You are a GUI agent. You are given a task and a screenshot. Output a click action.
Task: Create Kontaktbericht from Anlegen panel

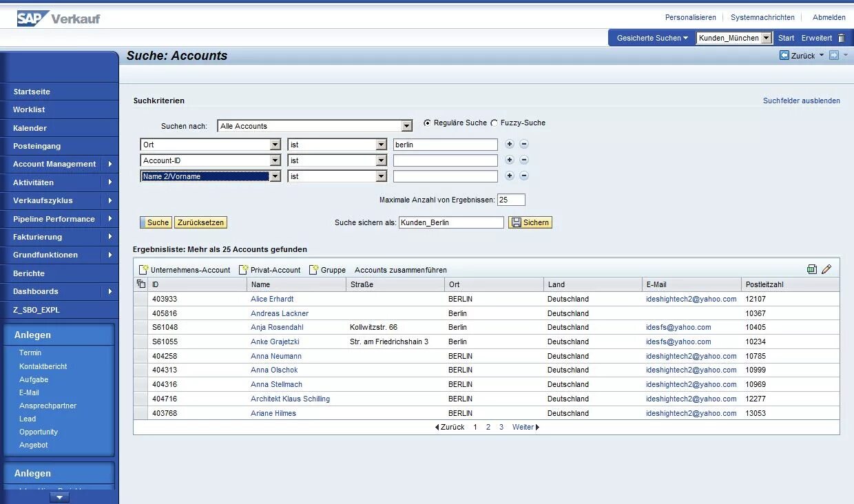[43, 366]
